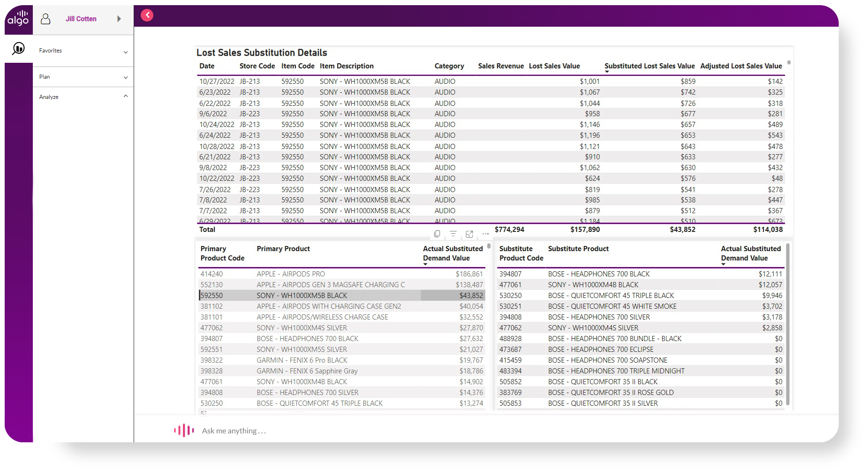
Task: Select BOSE - HEADPHONES 700 BUNDLE - BLACK
Action: [615, 339]
